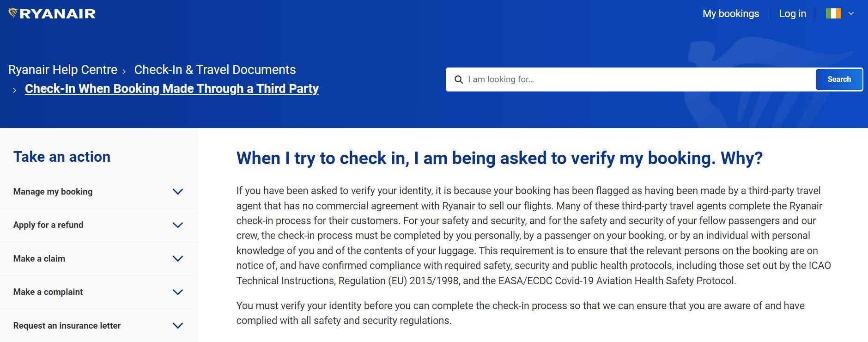Screen dimensions: 868x342
Task: Click the Log in link
Action: pos(792,14)
